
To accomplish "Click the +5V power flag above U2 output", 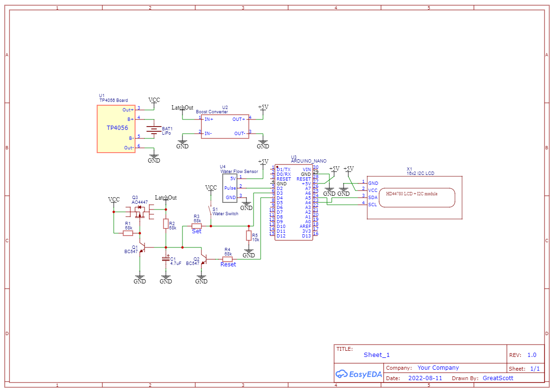I will coord(262,108).
